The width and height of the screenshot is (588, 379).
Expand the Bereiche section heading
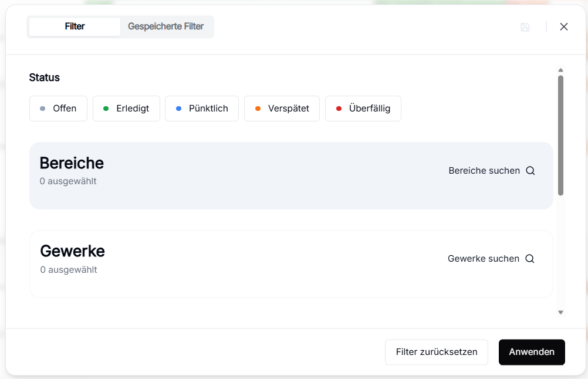[72, 163]
